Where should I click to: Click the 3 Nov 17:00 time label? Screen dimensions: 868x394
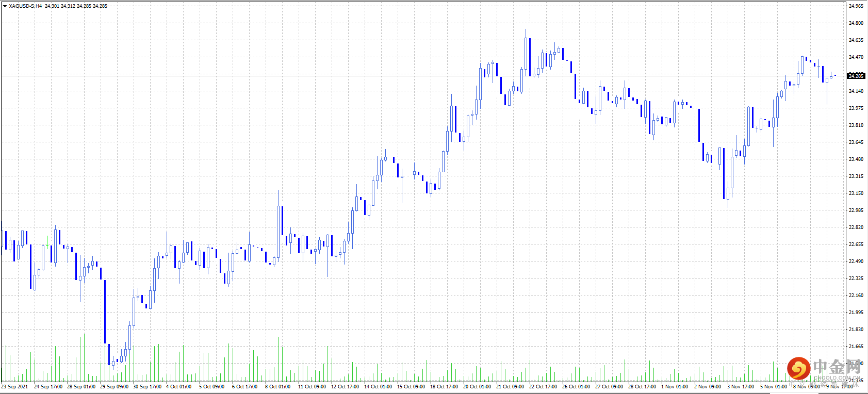pyautogui.click(x=741, y=387)
